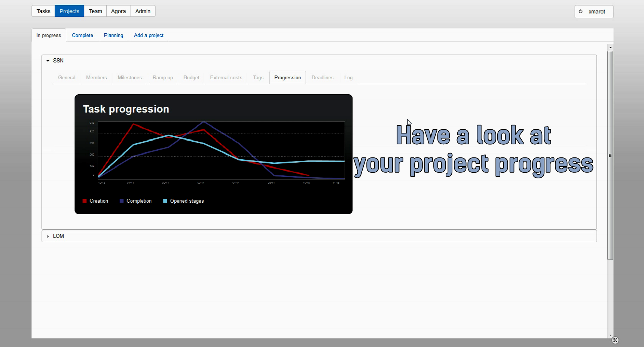
Task: Show the Milestones tab
Action: click(130, 77)
